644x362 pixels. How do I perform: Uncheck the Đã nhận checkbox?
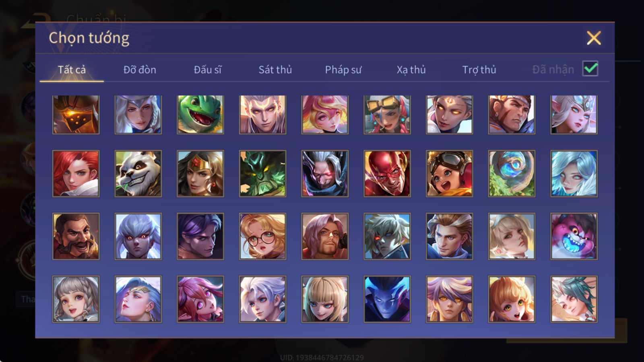point(590,68)
